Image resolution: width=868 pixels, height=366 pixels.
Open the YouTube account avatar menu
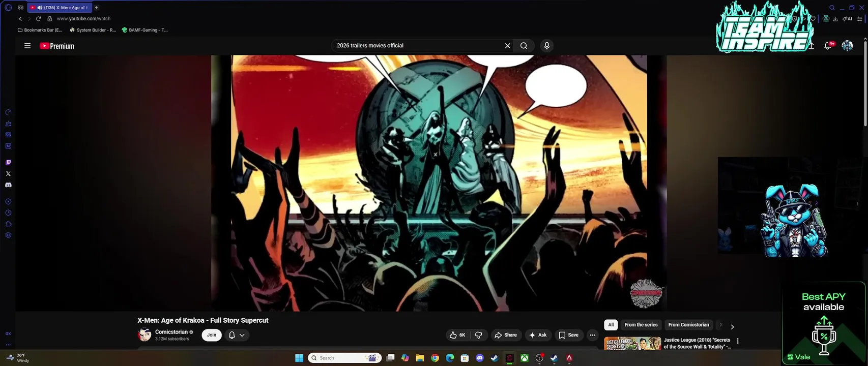coord(847,46)
